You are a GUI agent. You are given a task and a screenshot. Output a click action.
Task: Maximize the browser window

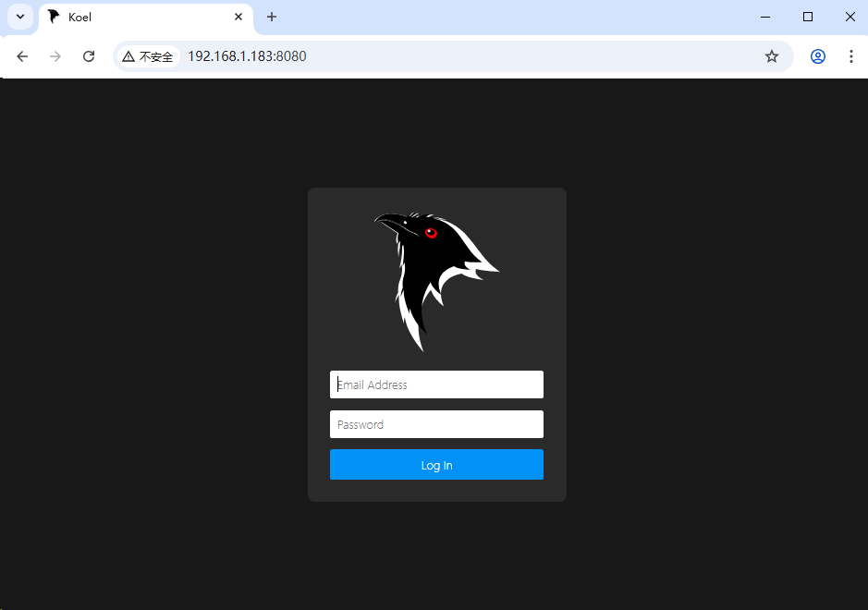(808, 17)
